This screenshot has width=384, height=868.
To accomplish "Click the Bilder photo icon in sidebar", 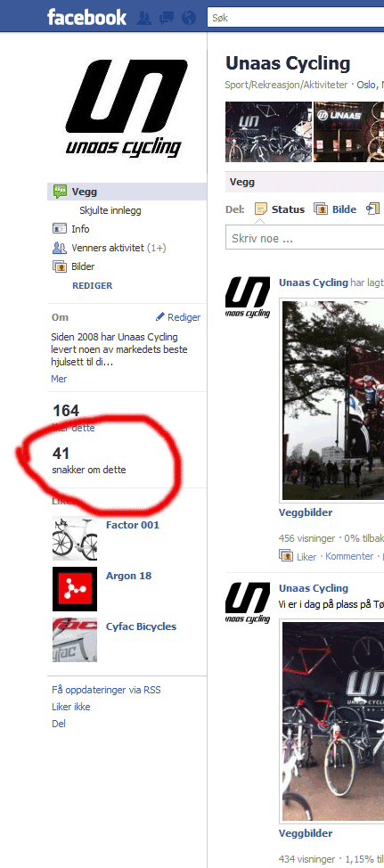I will click(60, 266).
